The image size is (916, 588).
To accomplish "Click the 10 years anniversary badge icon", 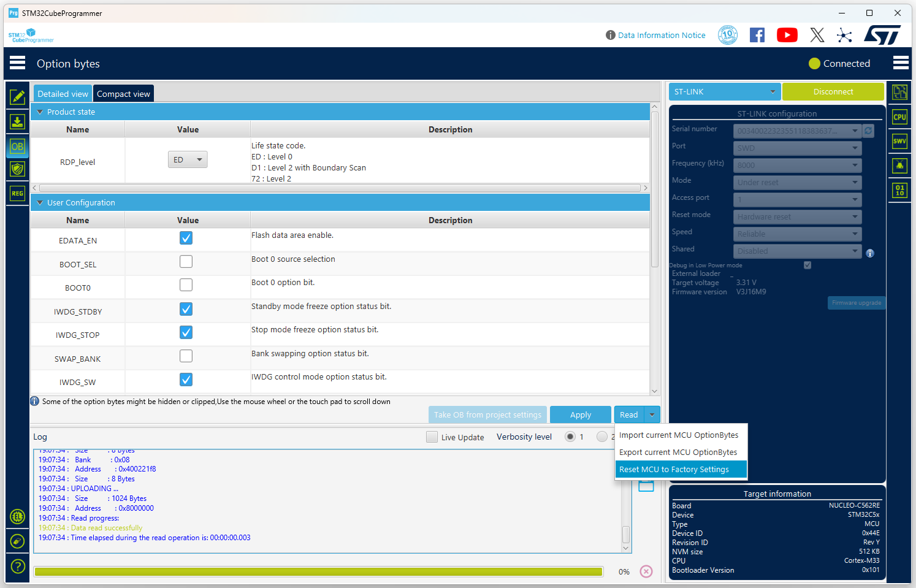I will pos(728,35).
